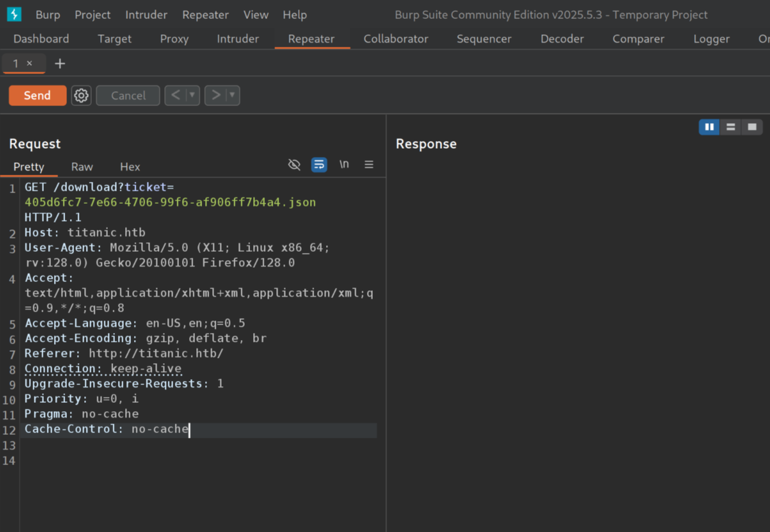Open the Project menu
The height and width of the screenshot is (532, 770).
click(x=92, y=15)
